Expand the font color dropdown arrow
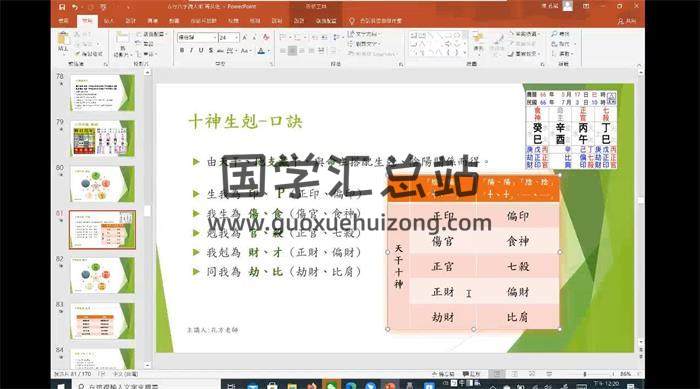Image resolution: width=700 pixels, height=389 pixels. [268, 51]
